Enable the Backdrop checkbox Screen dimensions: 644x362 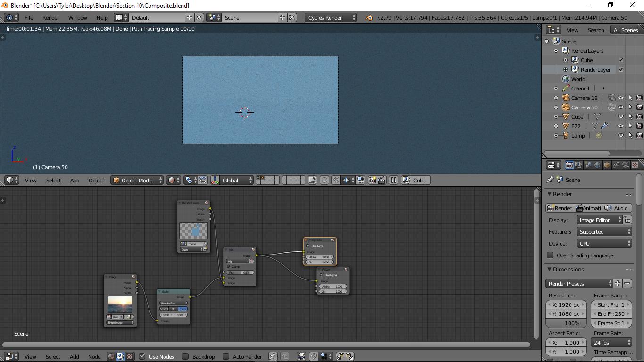[x=186, y=356]
